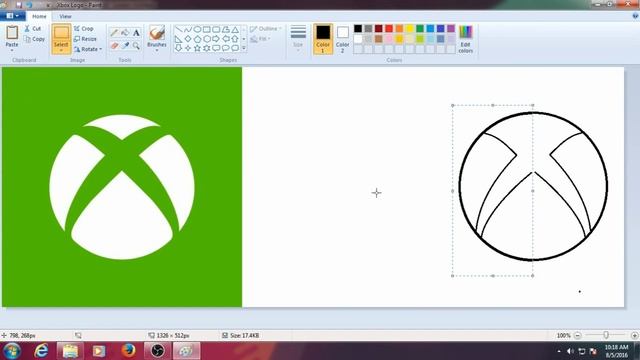Click the Paste clipboard icon
Image resolution: width=640 pixels, height=360 pixels.
click(x=12, y=32)
